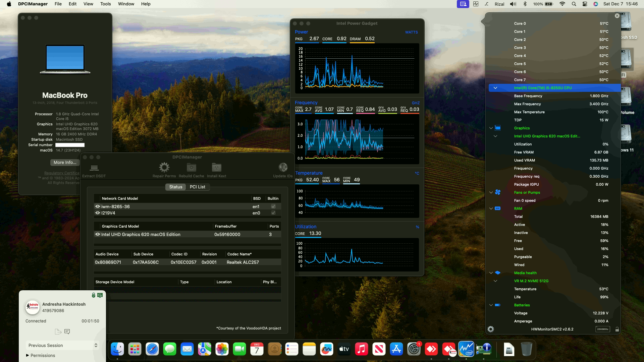
Task: Open the Trash in the Dock
Action: coord(527,349)
